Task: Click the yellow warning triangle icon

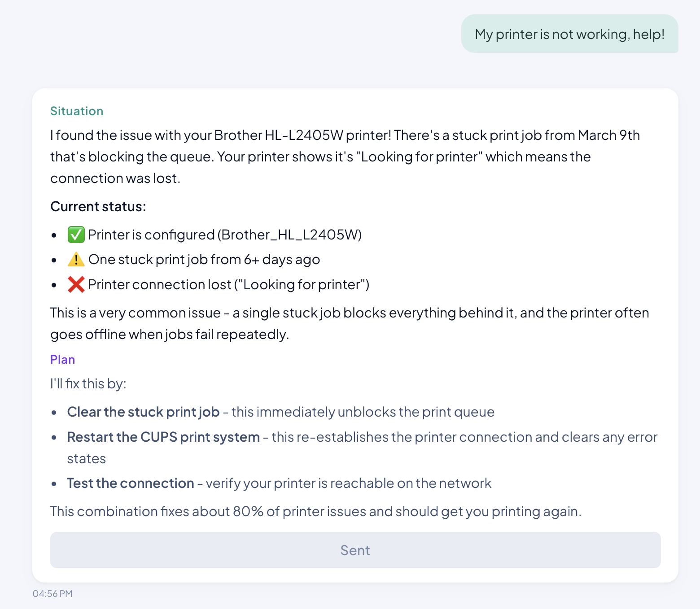Action: click(76, 260)
